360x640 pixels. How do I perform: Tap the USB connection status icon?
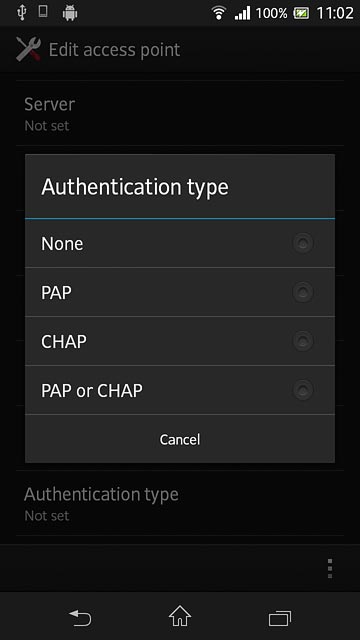21,13
